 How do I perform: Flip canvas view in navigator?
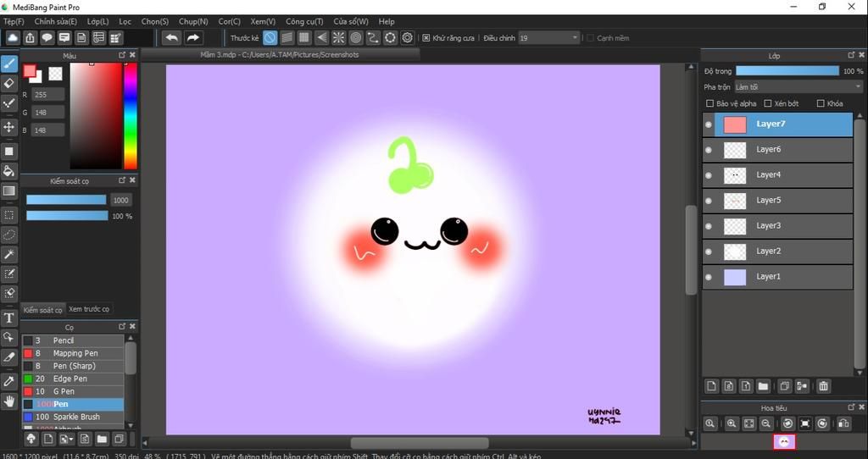(843, 423)
